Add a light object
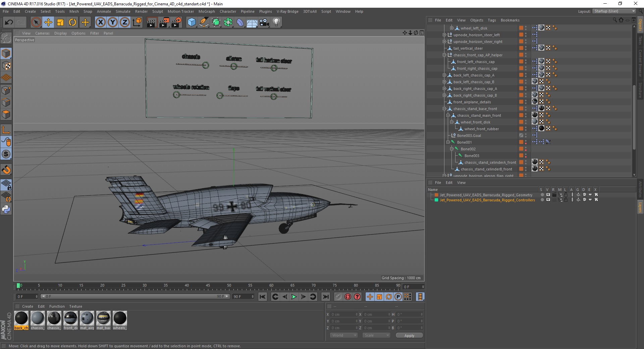This screenshot has height=349, width=644. [276, 22]
